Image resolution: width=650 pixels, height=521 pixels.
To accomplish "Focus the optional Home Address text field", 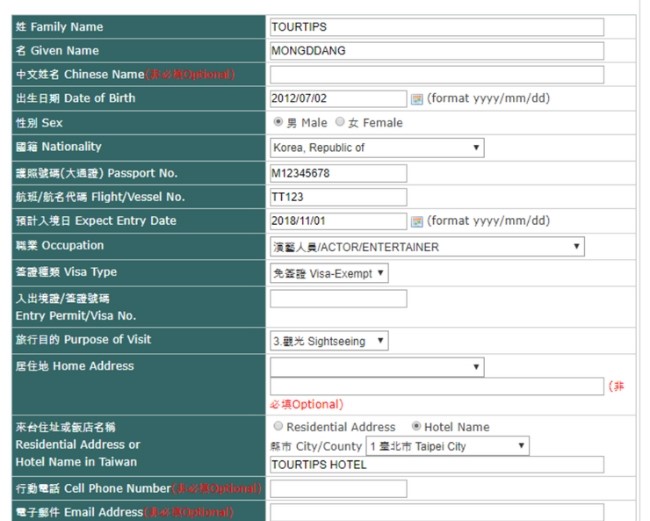I will [437, 386].
